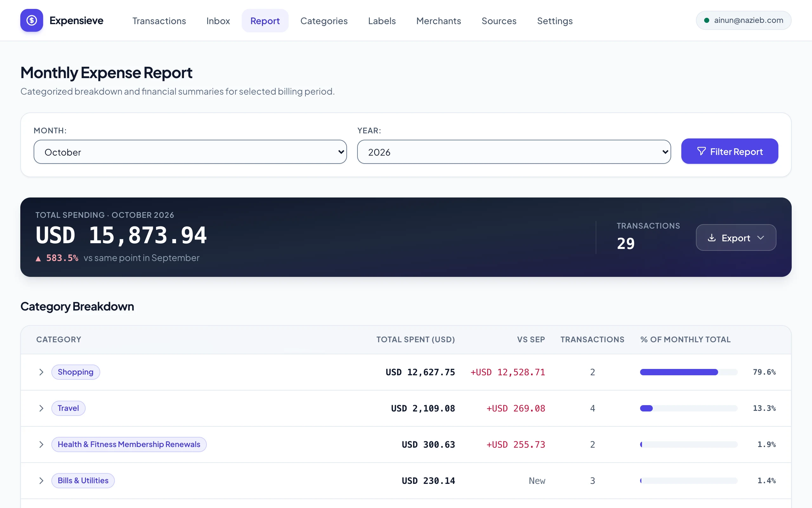This screenshot has height=508, width=812.
Task: Click the Shopping category tag
Action: coord(75,372)
